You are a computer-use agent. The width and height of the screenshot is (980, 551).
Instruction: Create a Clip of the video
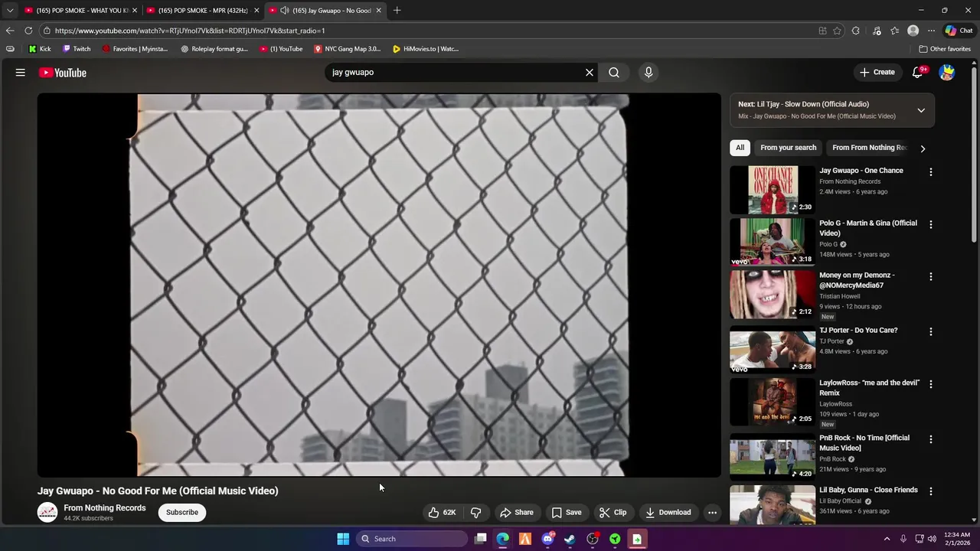[x=613, y=513]
